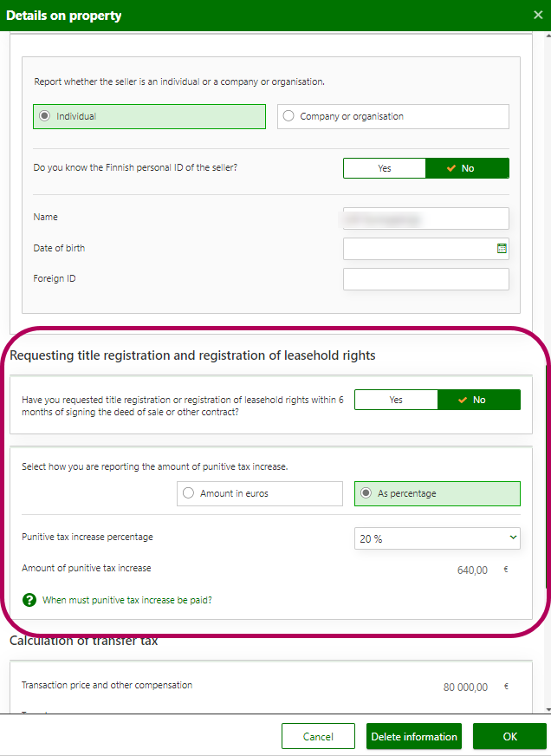Select As percentage reporting option

pyautogui.click(x=366, y=493)
